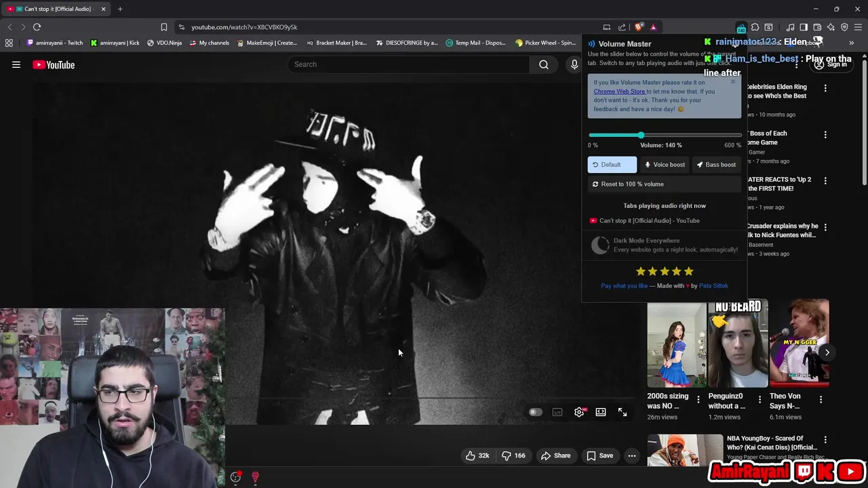Dismiss the rate Volume Master notice
Viewport: 868px width, 488px height.
[733, 82]
